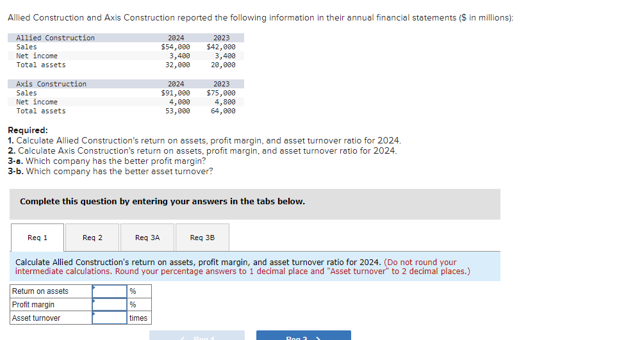Viewport: 644px width, 340px height.
Task: Open the Req 1 tab
Action: pos(37,238)
